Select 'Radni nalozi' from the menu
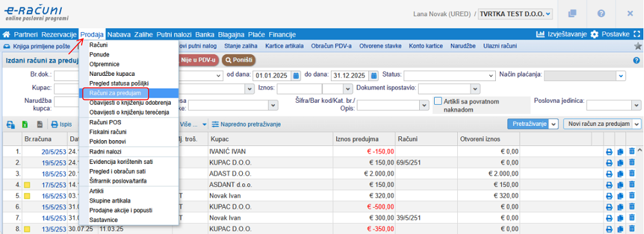644x234 pixels. [105, 152]
